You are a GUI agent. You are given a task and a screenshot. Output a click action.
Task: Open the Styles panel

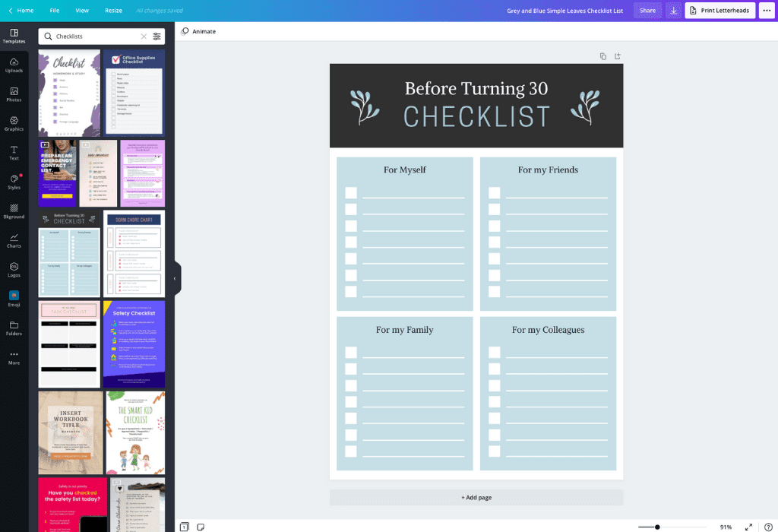[x=14, y=182]
